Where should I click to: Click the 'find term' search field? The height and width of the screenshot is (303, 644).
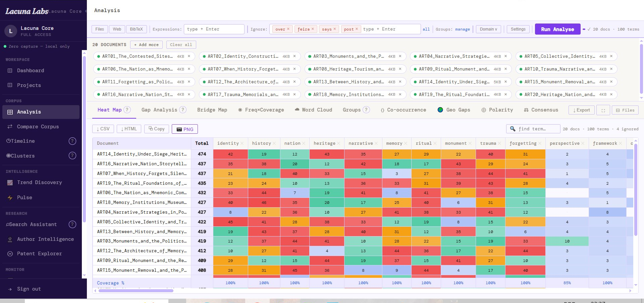pos(533,129)
